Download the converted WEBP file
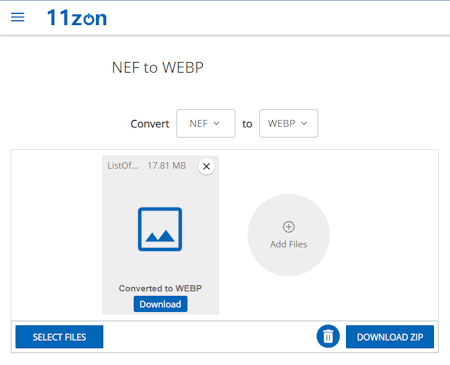The height and width of the screenshot is (365, 450). [160, 304]
